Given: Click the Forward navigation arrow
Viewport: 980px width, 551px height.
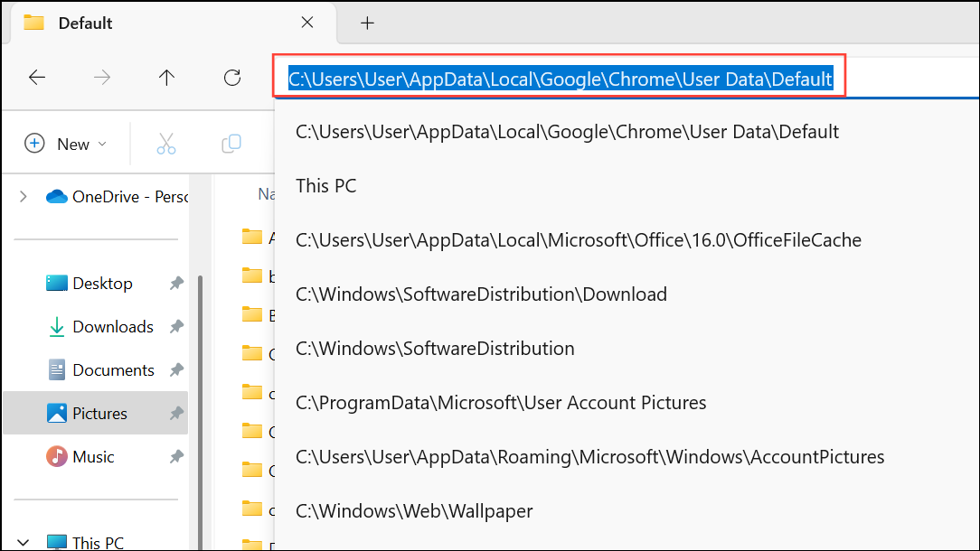Looking at the screenshot, I should click(102, 78).
